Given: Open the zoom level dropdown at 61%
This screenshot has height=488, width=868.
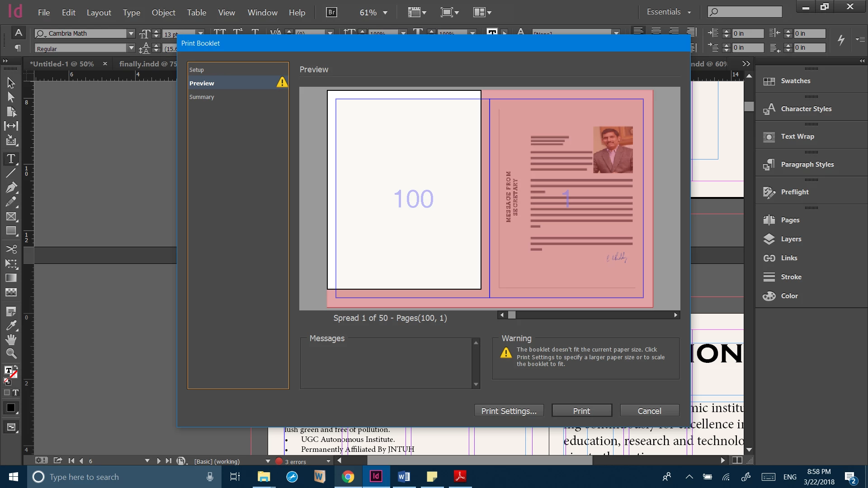Looking at the screenshot, I should click(x=385, y=13).
